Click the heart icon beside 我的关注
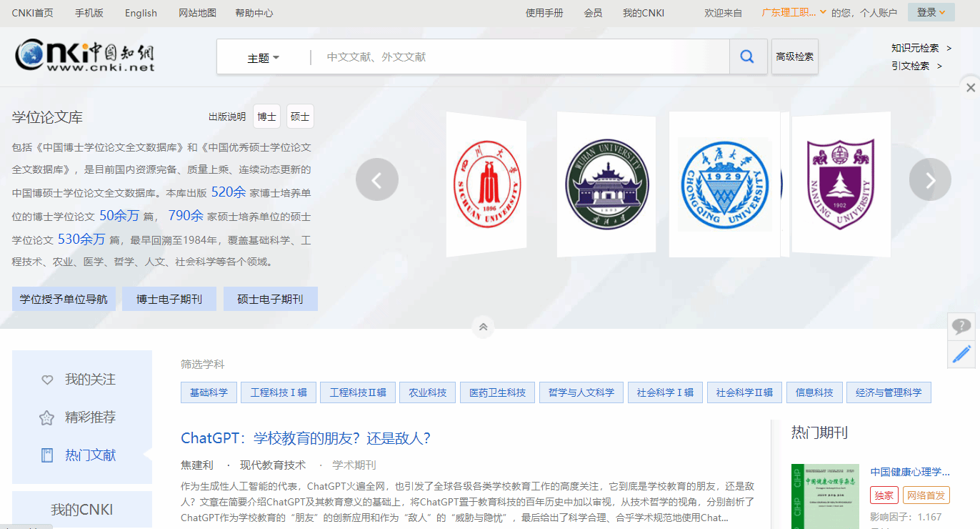This screenshot has width=980, height=529. 47,380
